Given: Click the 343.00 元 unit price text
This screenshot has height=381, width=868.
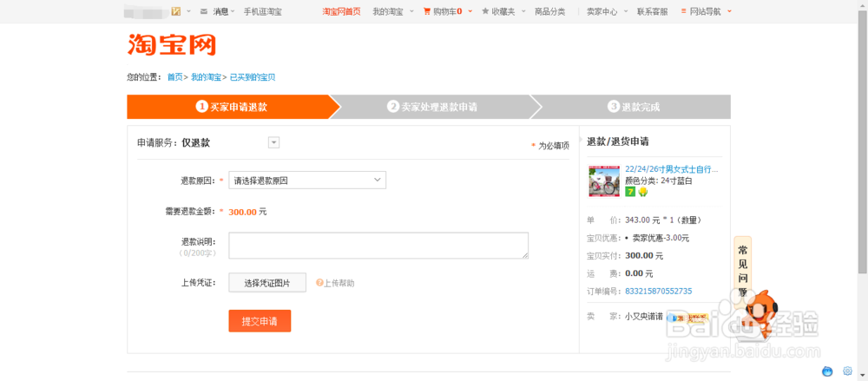Looking at the screenshot, I should [642, 220].
